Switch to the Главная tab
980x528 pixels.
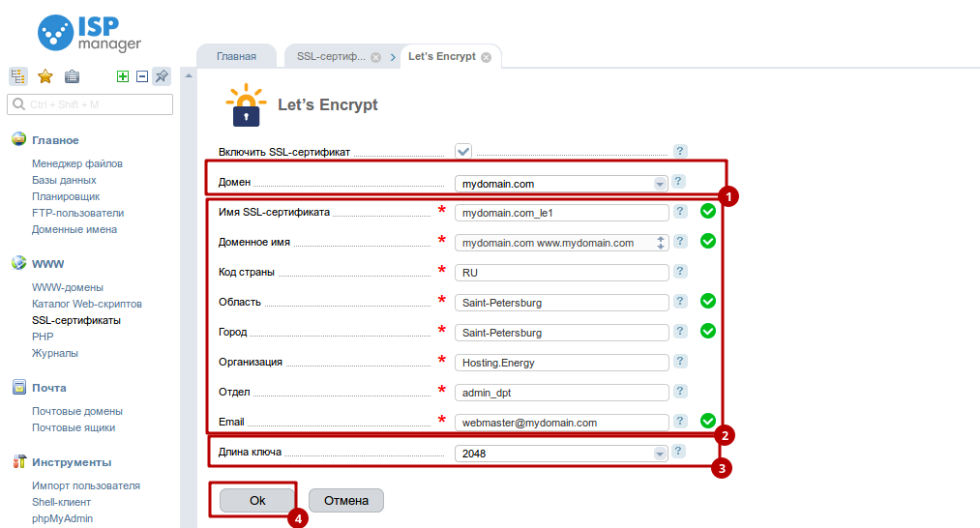click(x=236, y=56)
